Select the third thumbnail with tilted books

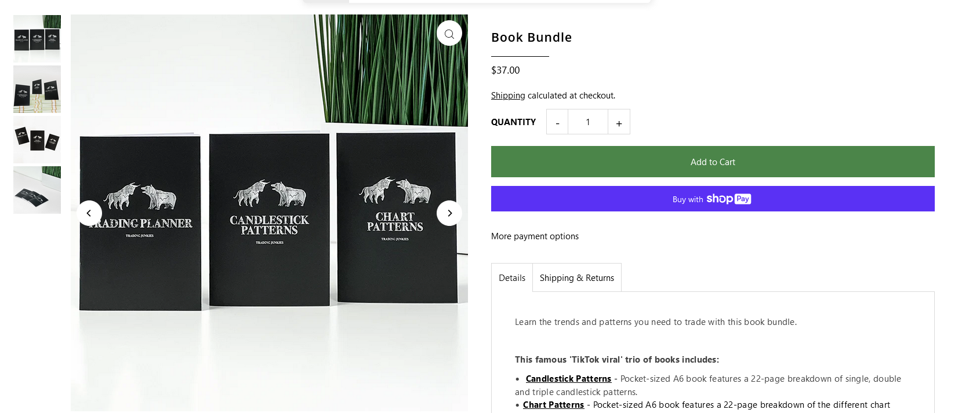pos(37,140)
